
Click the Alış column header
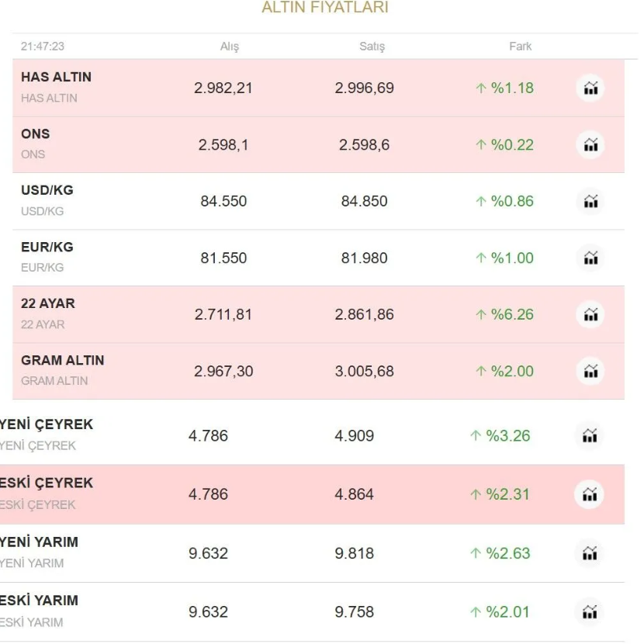tap(230, 47)
